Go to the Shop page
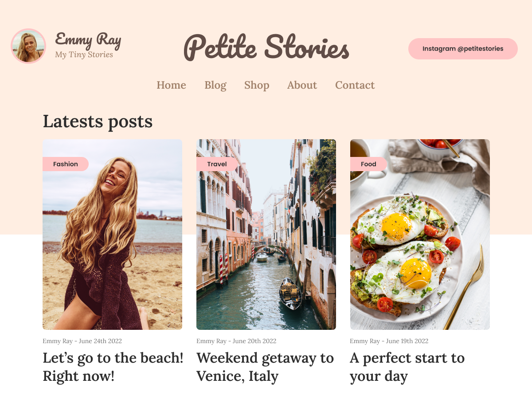Screen dimensions: 532x399 point(257,85)
